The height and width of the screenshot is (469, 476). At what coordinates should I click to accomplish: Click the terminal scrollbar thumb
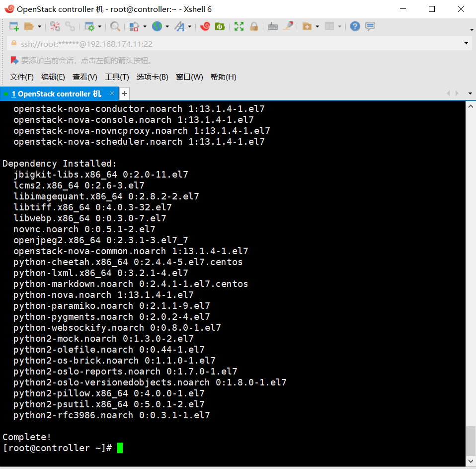(x=471, y=441)
